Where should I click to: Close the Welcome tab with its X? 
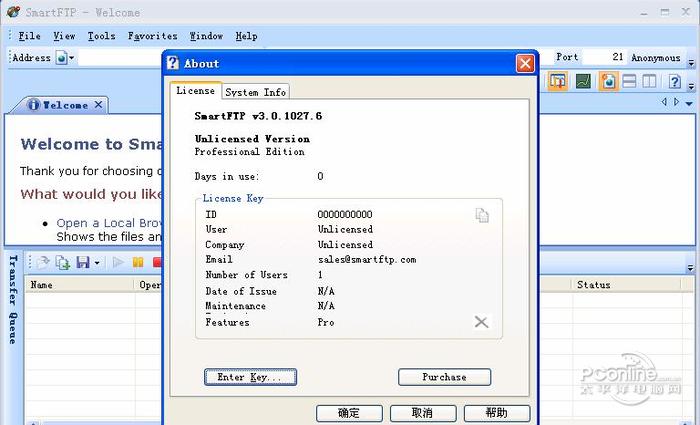[99, 105]
